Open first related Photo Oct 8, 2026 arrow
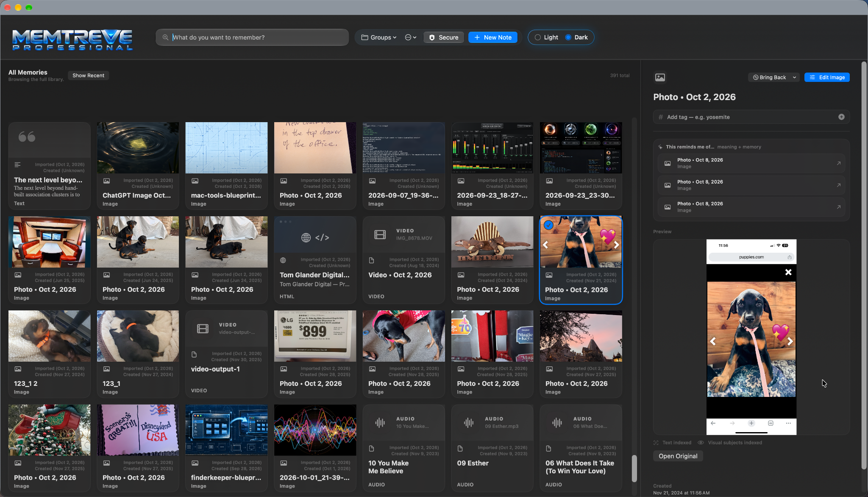 (x=838, y=163)
